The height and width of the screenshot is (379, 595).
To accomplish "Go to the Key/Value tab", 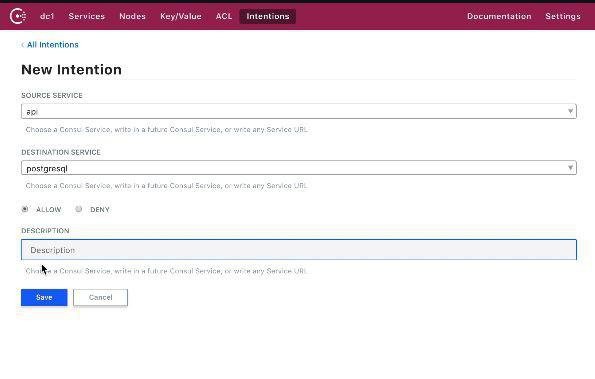I will point(181,16).
